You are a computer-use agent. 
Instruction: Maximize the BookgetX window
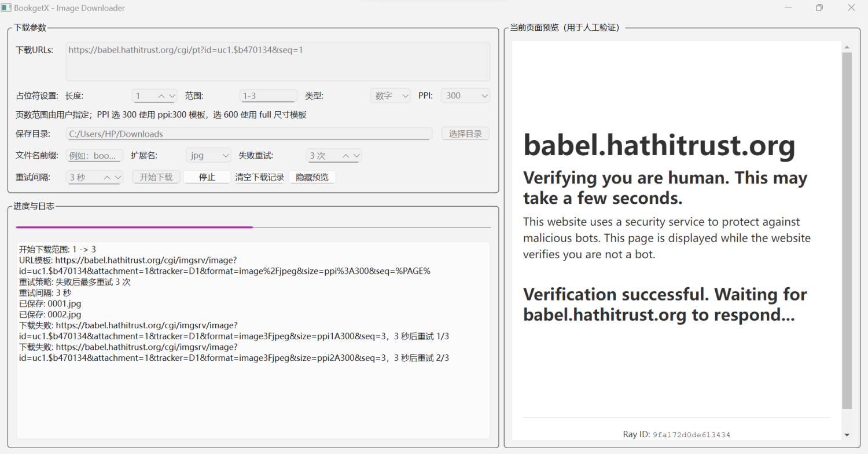(819, 8)
